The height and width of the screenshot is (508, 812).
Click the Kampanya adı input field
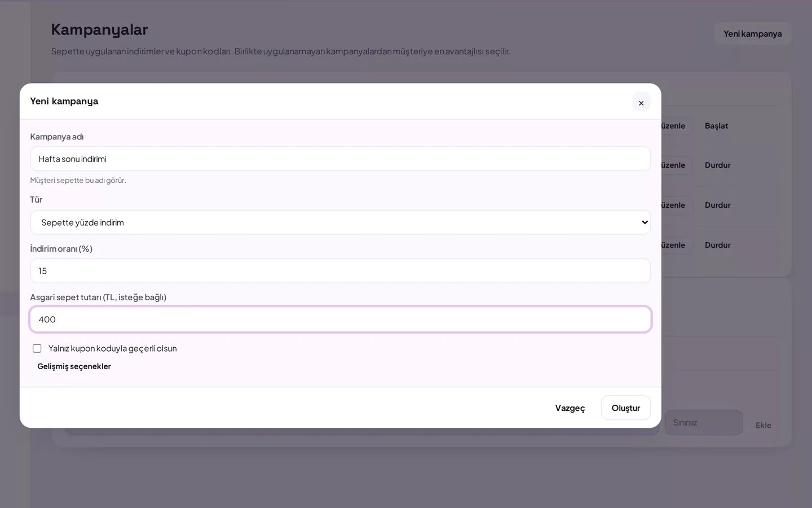pos(341,159)
